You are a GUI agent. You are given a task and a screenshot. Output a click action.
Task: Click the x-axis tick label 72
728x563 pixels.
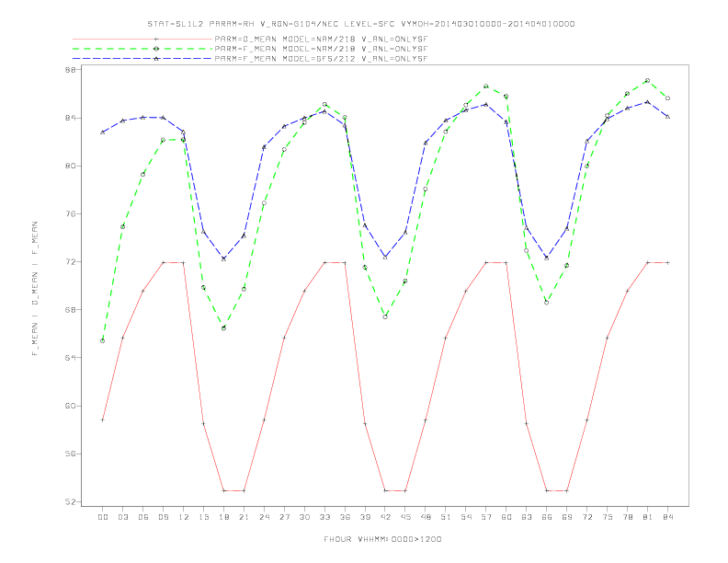(x=587, y=517)
